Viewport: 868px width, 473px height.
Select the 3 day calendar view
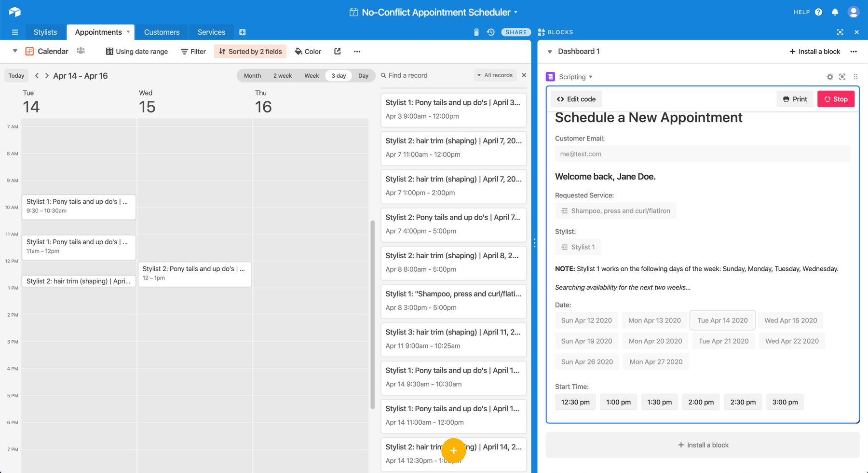[x=339, y=76]
